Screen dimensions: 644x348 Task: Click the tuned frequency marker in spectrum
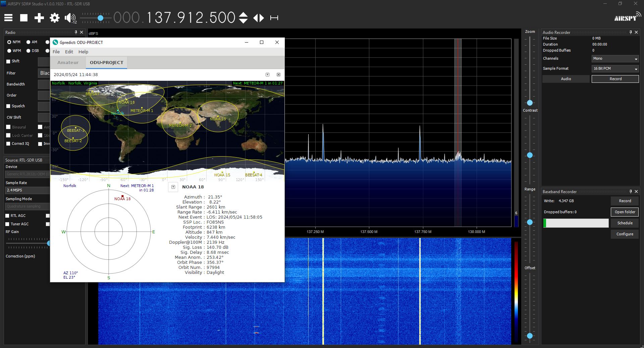tap(458, 133)
